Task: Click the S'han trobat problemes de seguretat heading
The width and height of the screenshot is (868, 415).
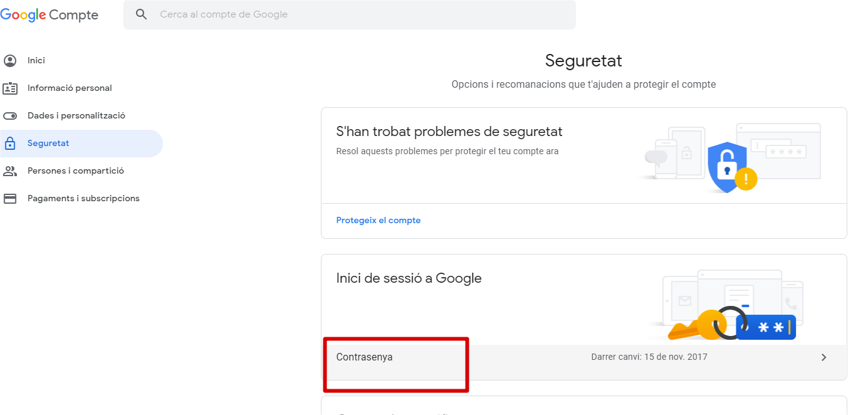Action: click(449, 132)
